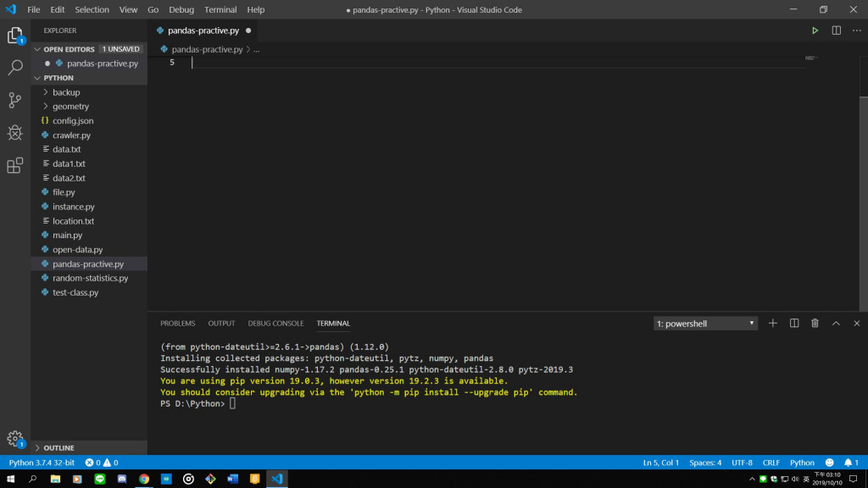Switch to the Output panel tab
This screenshot has width=868, height=488.
pos(221,323)
